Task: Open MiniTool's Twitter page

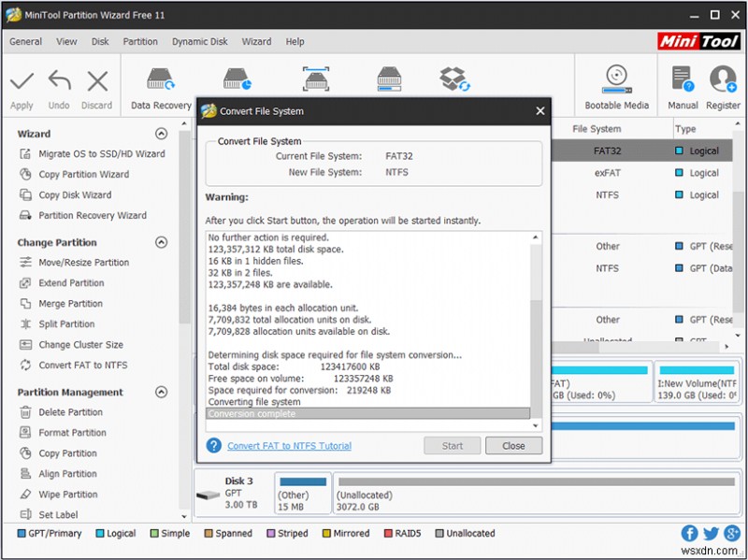Action: click(x=711, y=533)
